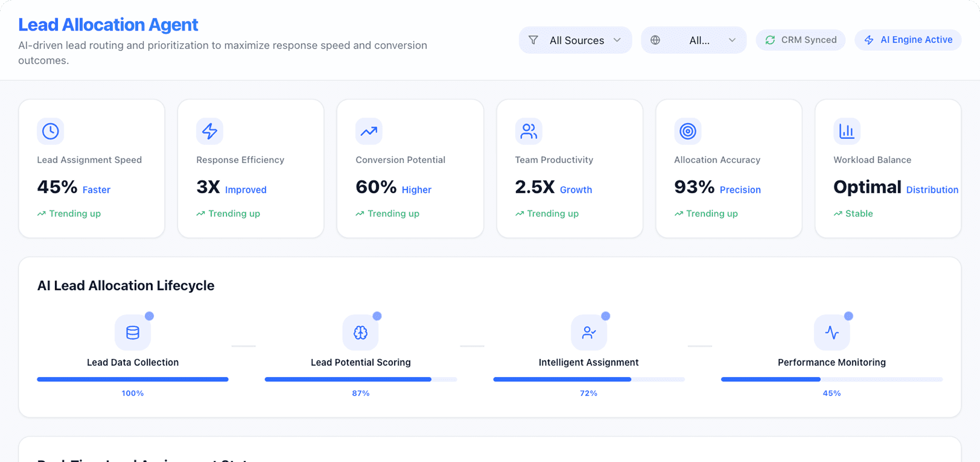The image size is (980, 462).
Task: Click the 93% Precision value
Action: pyautogui.click(x=718, y=187)
